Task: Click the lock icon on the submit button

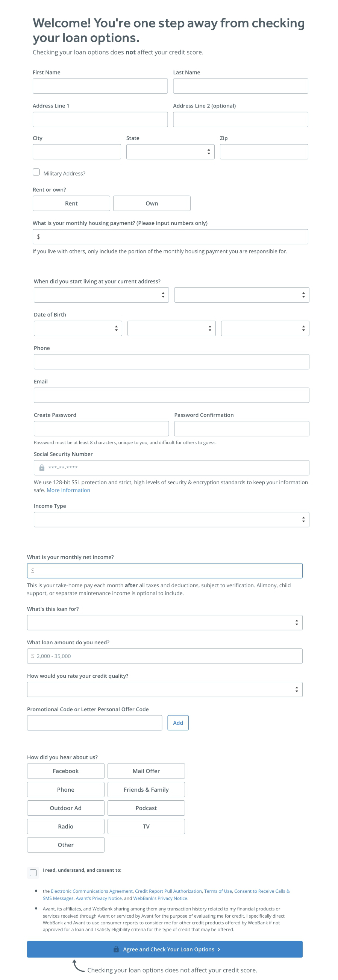Action: pos(117,949)
